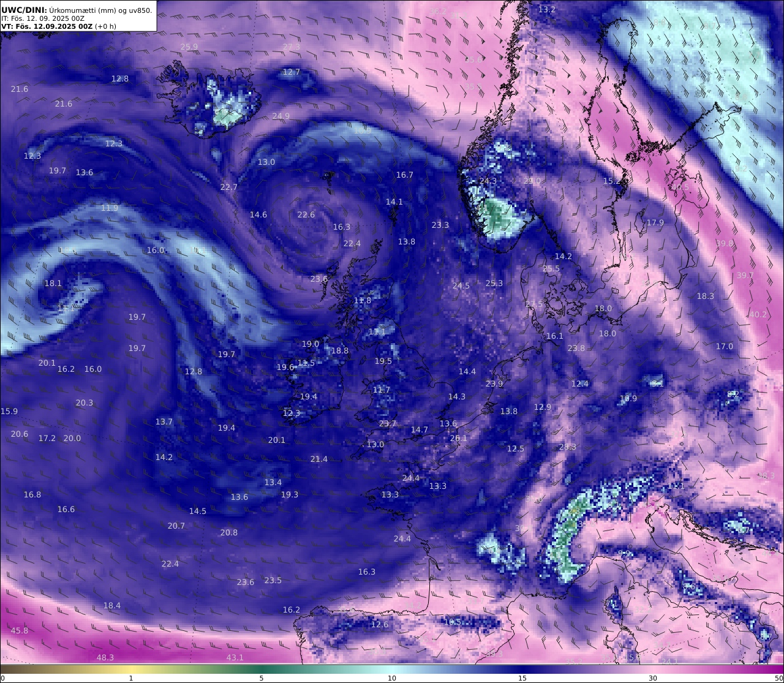Click the 16.8 value on the map
Image resolution: width=784 pixels, height=683 pixels.
click(x=32, y=495)
